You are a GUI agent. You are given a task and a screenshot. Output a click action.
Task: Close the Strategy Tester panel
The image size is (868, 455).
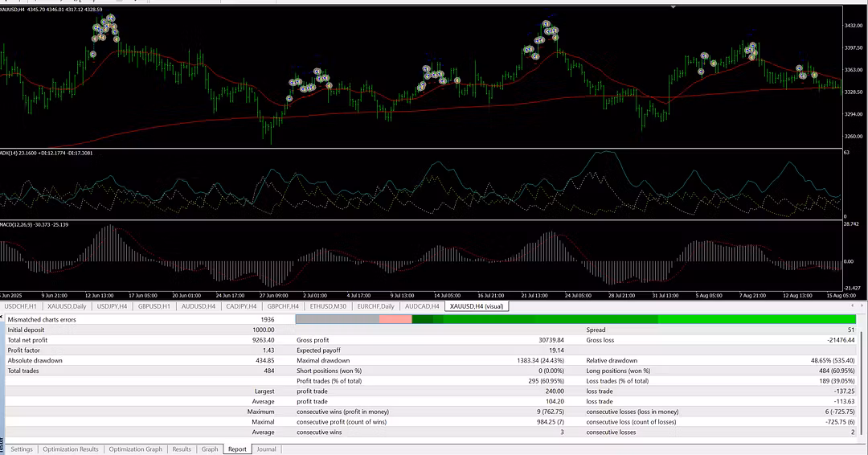click(2, 318)
